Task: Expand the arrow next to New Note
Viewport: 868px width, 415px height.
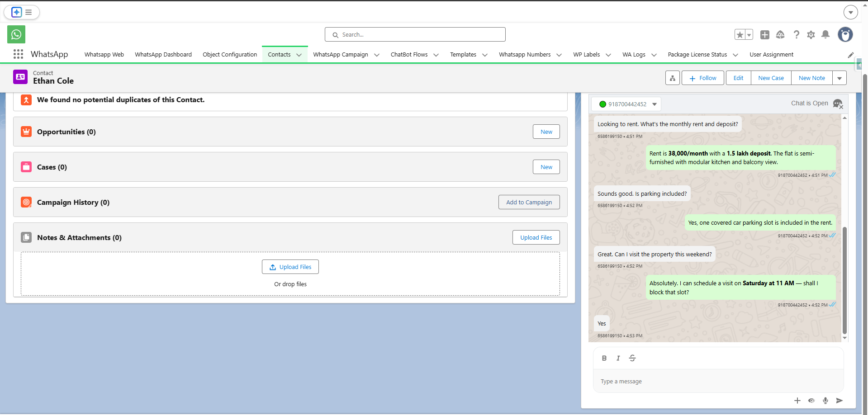Action: coord(840,78)
